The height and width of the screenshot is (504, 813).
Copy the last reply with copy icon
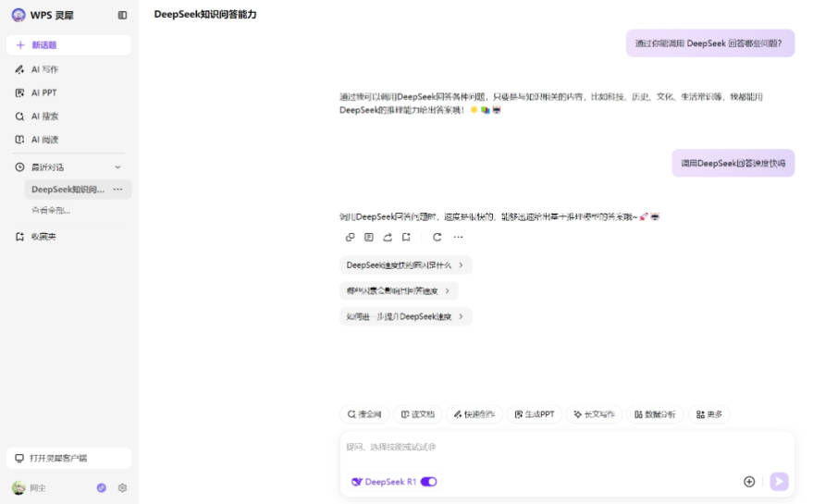[x=350, y=237]
